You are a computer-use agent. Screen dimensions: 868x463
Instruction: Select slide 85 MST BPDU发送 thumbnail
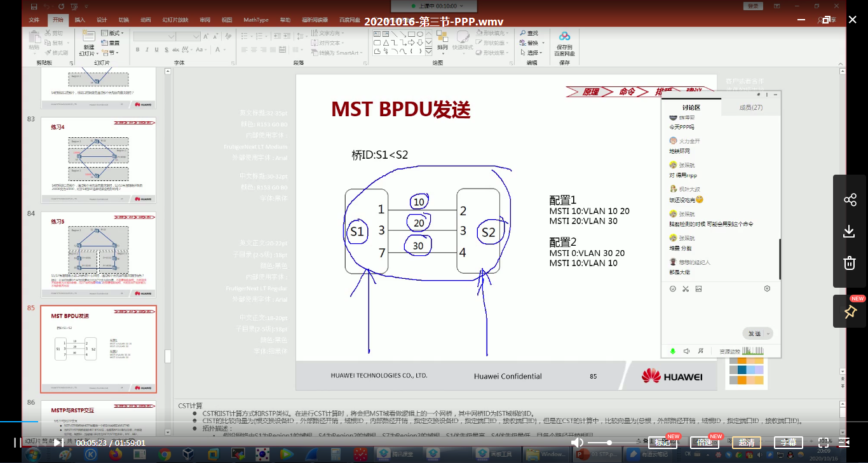coord(98,349)
